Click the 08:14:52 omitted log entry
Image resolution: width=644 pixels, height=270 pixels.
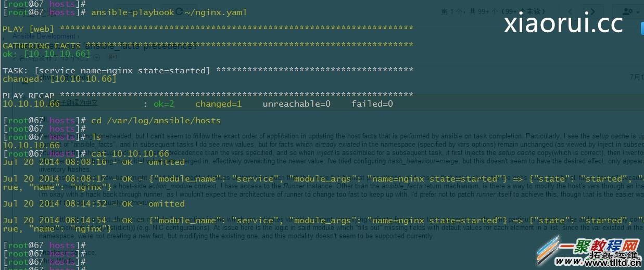tap(94, 203)
